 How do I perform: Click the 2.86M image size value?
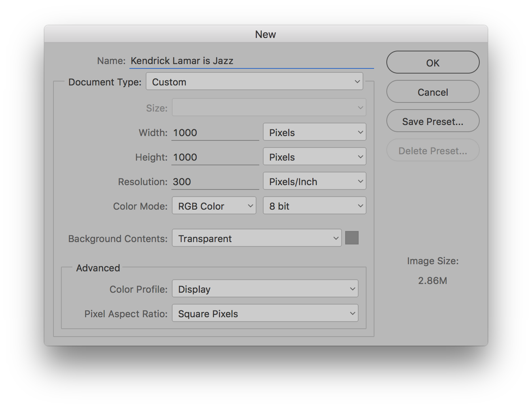click(432, 280)
